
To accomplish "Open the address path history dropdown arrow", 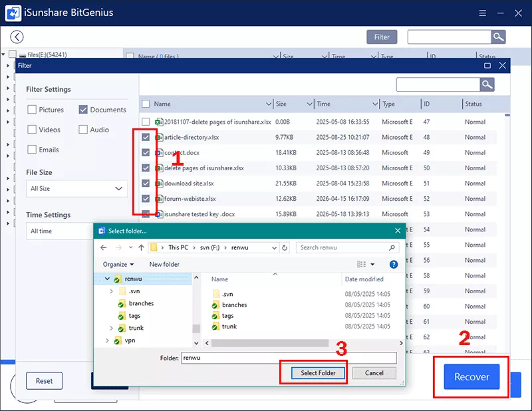I will tap(274, 248).
